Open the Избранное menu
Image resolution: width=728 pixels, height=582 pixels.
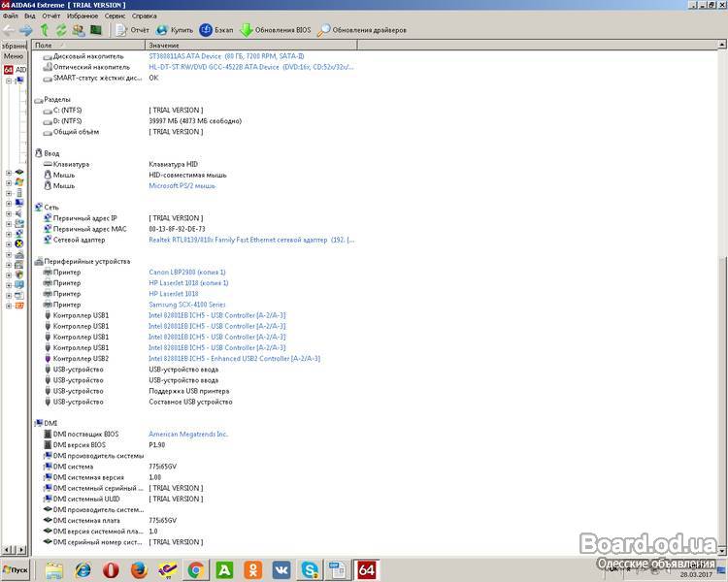pyautogui.click(x=83, y=16)
